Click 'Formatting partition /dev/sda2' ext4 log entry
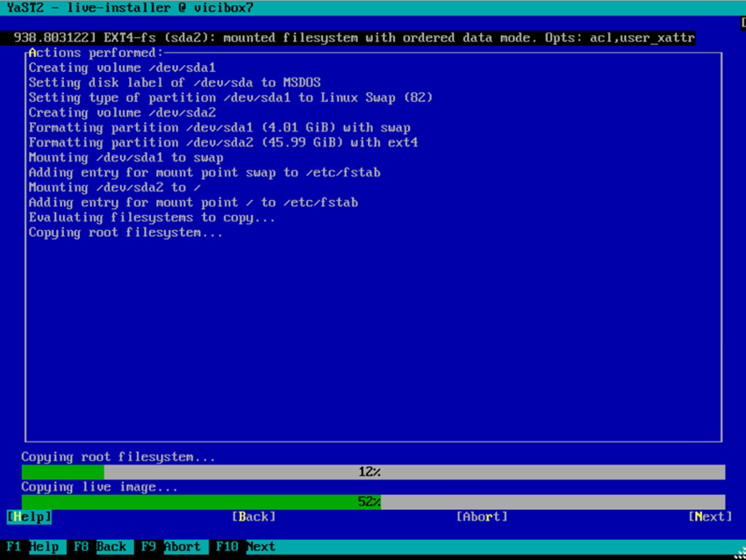 tap(223, 142)
